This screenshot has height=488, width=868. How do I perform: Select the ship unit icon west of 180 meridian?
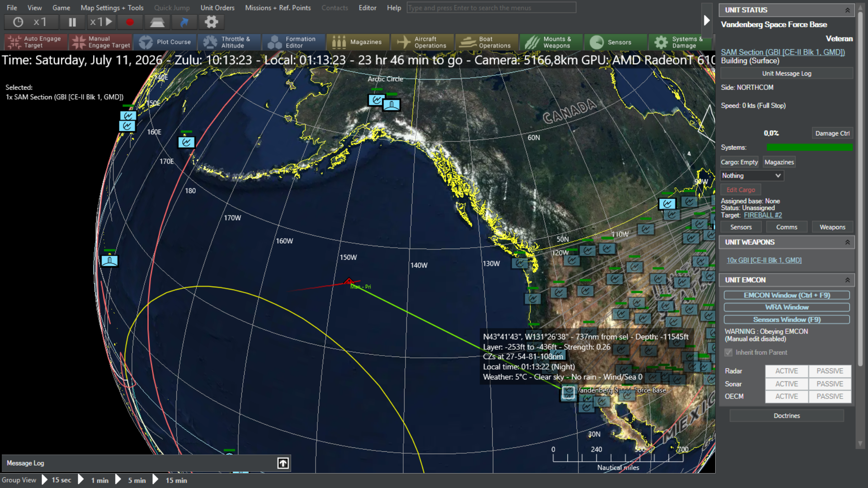(109, 261)
